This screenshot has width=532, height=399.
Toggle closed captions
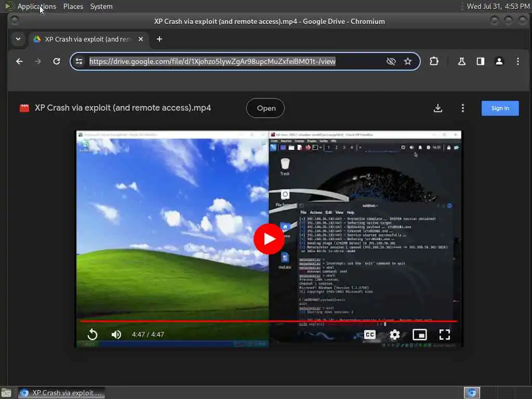click(x=369, y=335)
